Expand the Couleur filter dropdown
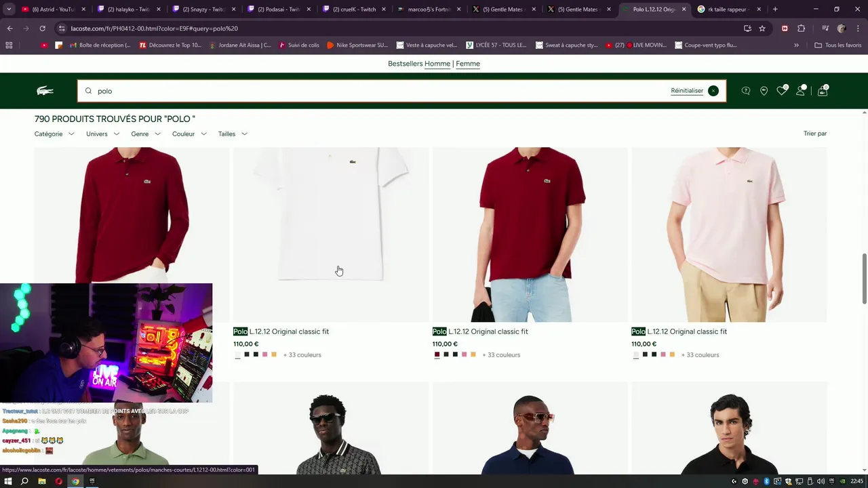 [189, 134]
